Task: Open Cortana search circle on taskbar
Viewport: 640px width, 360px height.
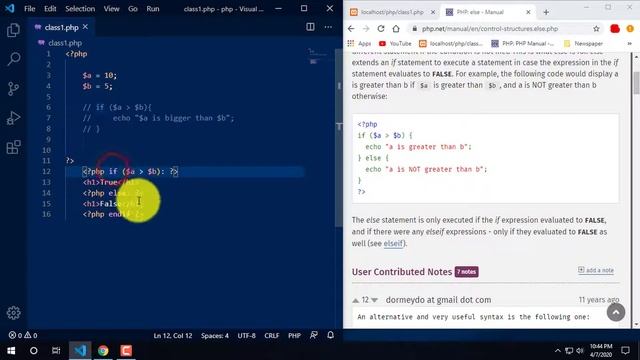Action: [x=33, y=351]
